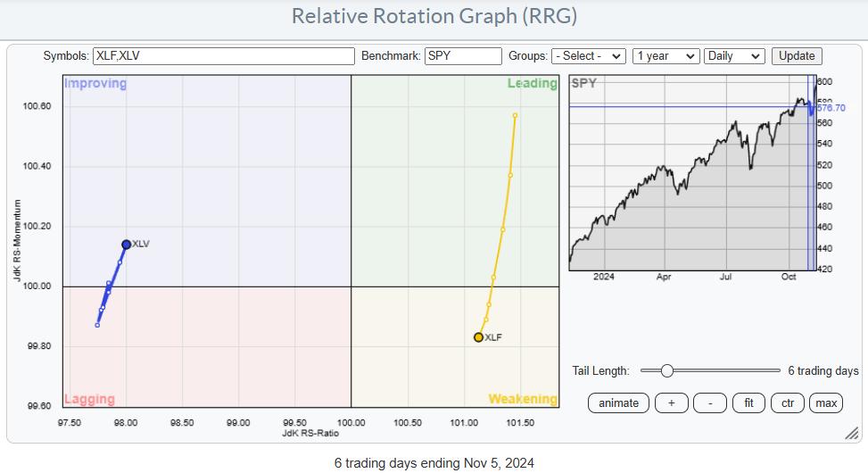Click the Update button

[x=797, y=56]
